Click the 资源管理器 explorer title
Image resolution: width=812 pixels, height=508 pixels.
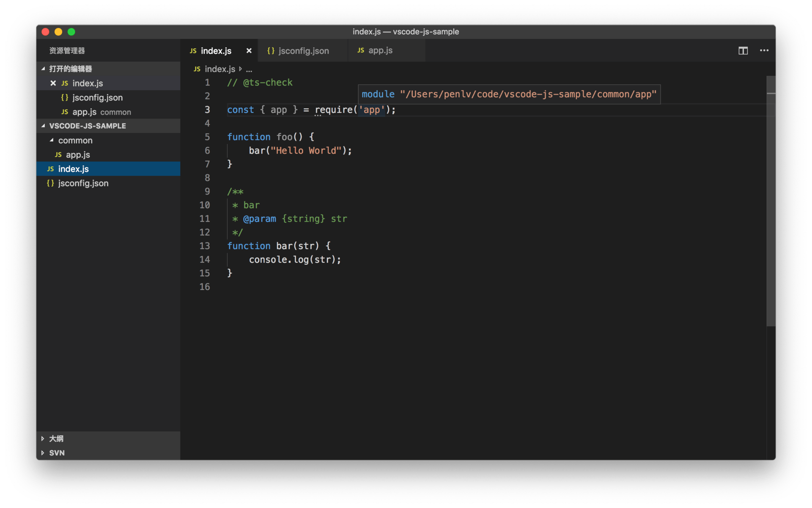(67, 51)
